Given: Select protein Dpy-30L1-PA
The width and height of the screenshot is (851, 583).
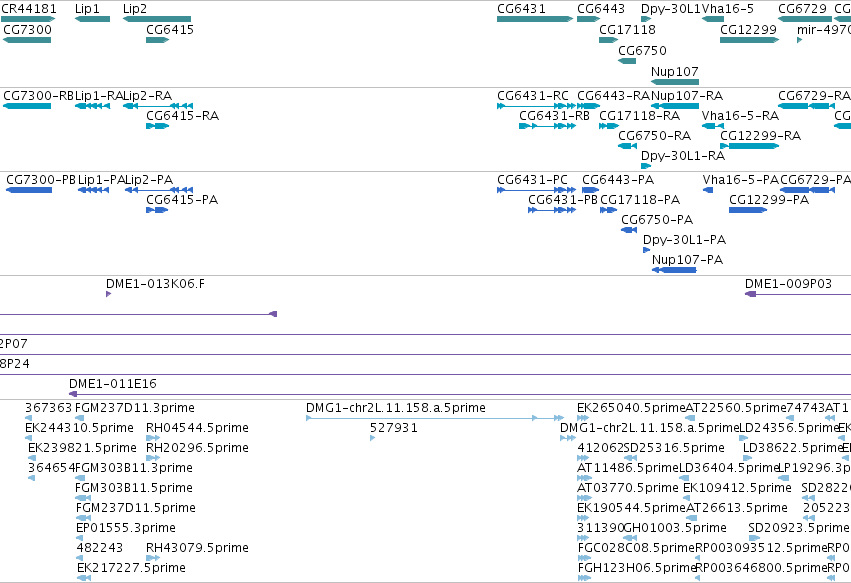Looking at the screenshot, I should point(684,240).
